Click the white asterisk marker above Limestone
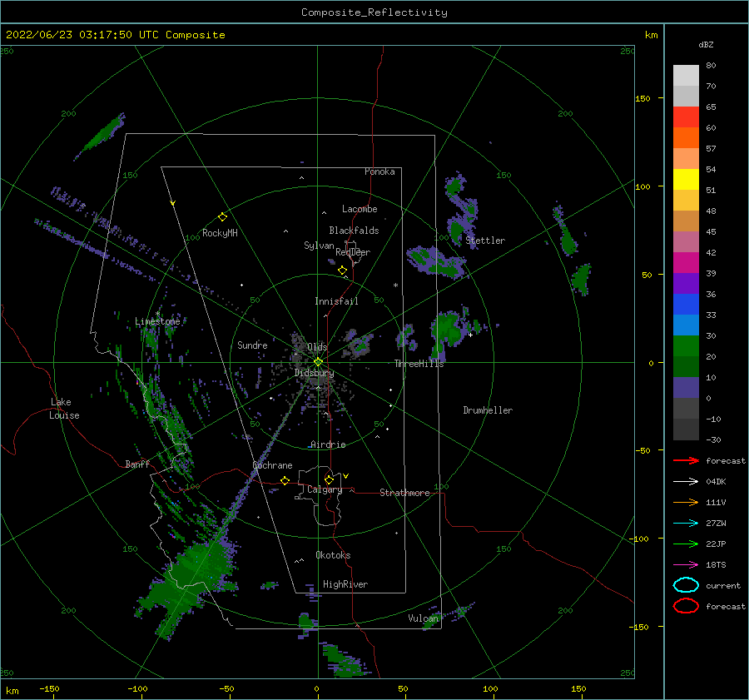The width and height of the screenshot is (749, 700). pos(157,314)
